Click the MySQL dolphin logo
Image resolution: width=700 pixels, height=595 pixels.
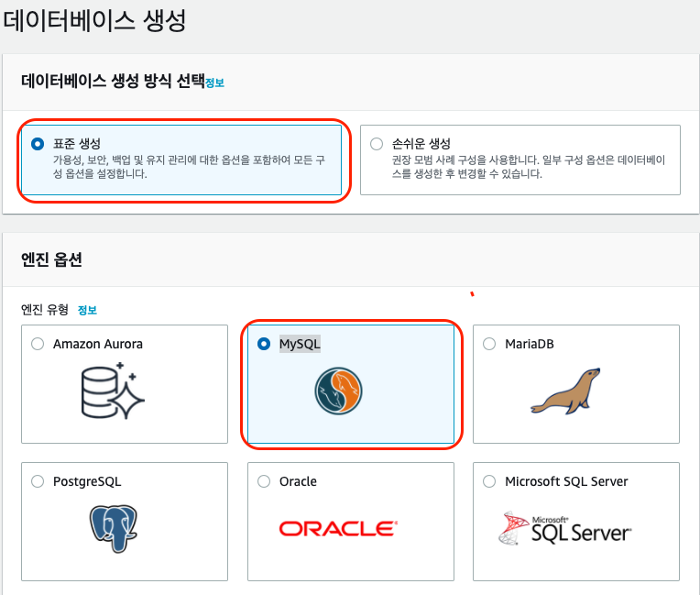(338, 391)
